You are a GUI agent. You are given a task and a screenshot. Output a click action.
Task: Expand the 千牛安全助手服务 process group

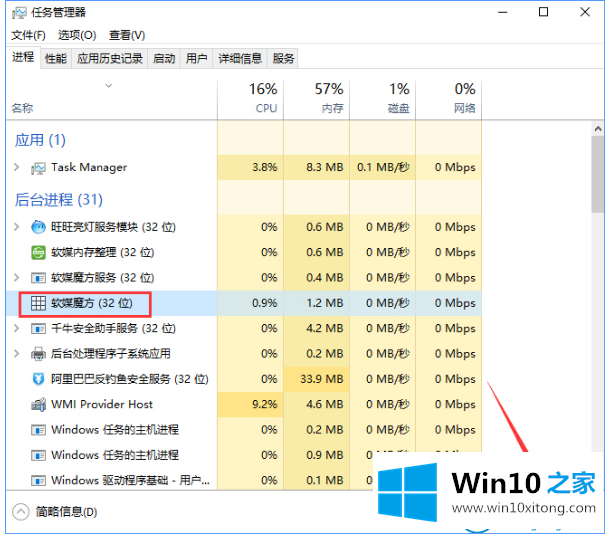16,328
